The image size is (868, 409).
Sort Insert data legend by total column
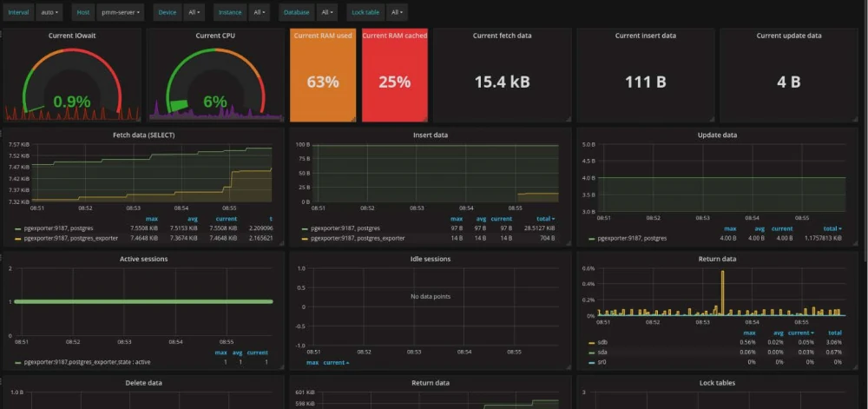pyautogui.click(x=546, y=219)
